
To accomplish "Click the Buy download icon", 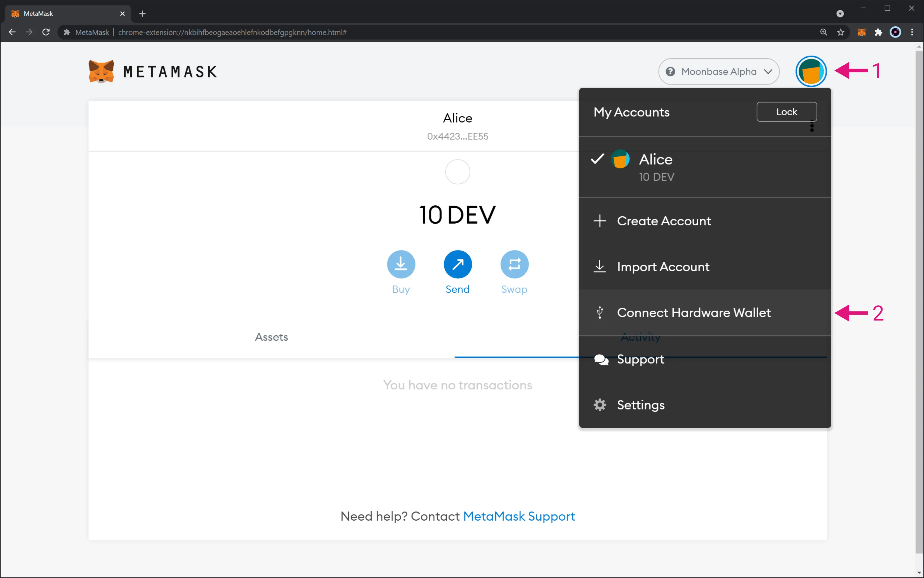I will 401,264.
